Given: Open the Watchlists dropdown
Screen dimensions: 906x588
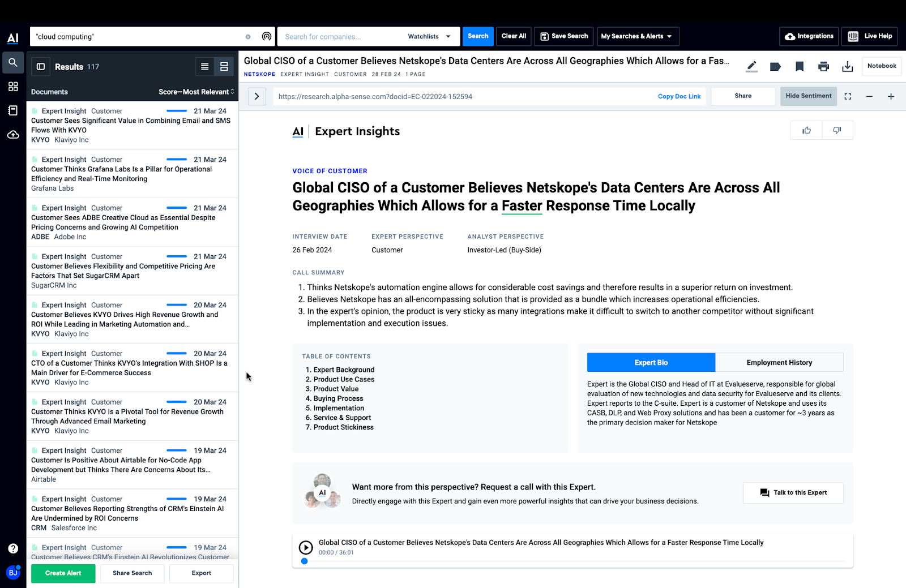Looking at the screenshot, I should point(429,37).
